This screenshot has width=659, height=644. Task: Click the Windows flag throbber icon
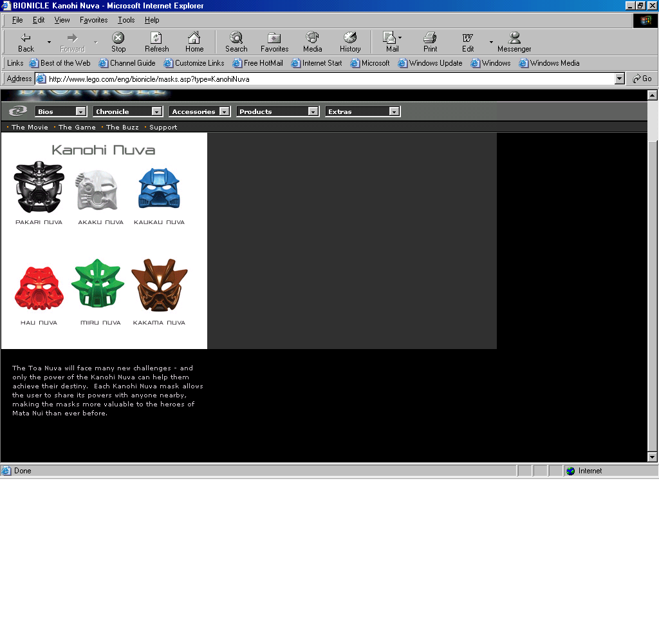click(x=645, y=20)
